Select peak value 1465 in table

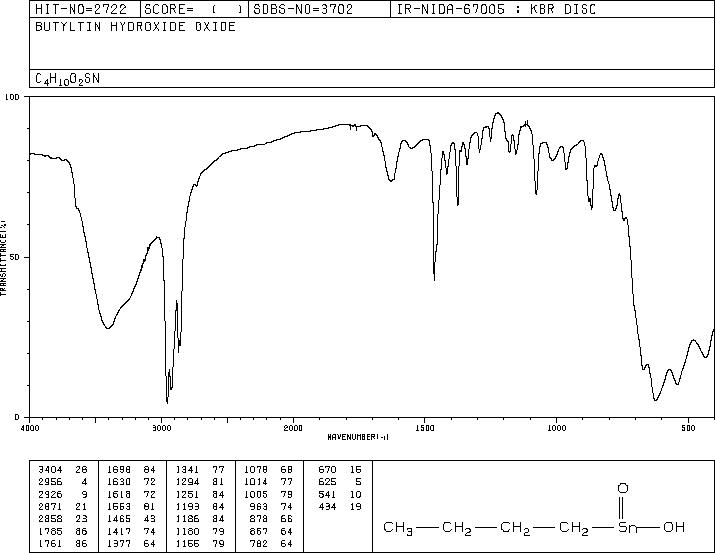[x=119, y=519]
